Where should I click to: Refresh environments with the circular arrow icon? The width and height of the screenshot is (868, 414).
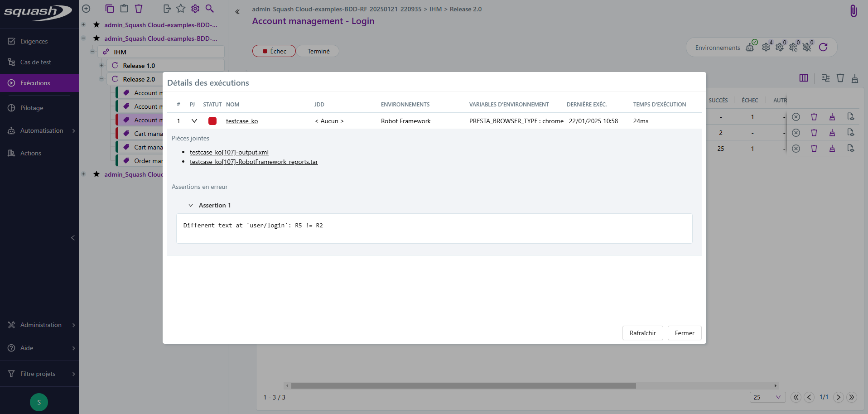coord(824,47)
